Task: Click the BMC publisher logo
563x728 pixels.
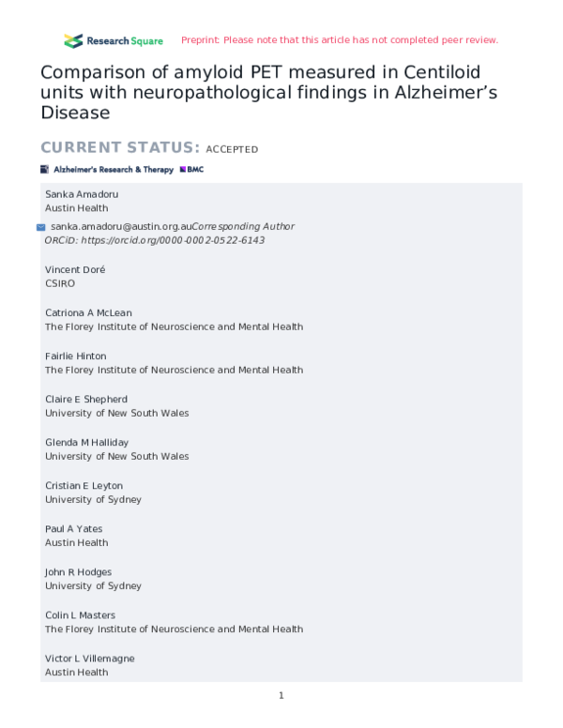Action: coord(190,170)
